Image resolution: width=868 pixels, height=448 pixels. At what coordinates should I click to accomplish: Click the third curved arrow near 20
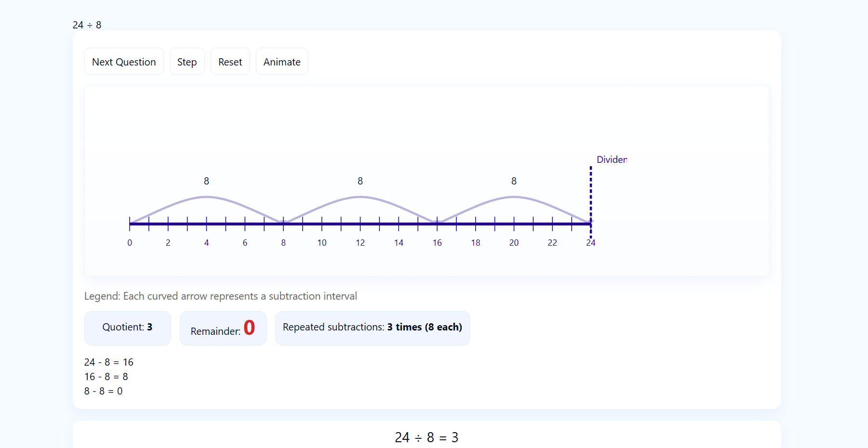514,196
